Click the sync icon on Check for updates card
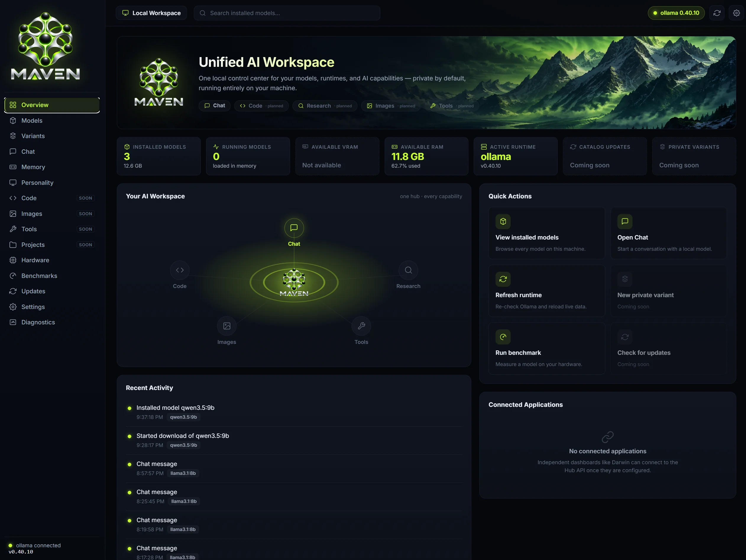The image size is (746, 560). (x=624, y=337)
